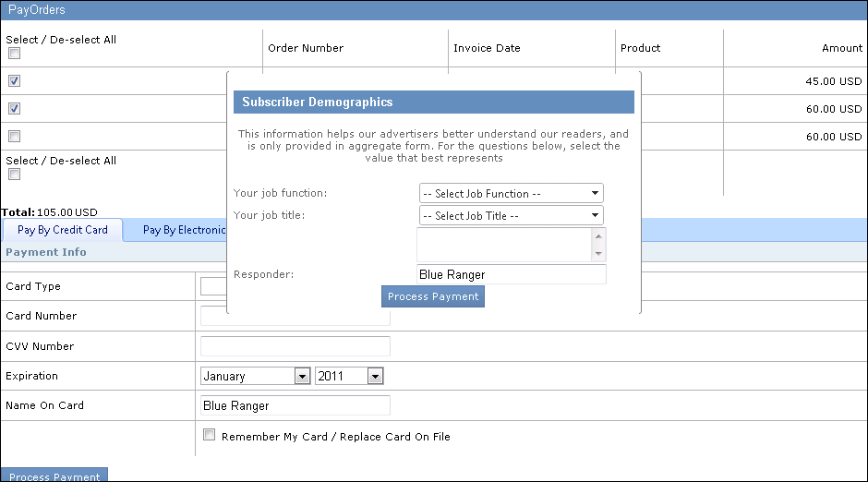Open the January expiration month dropdown
868x482 pixels.
(x=255, y=377)
